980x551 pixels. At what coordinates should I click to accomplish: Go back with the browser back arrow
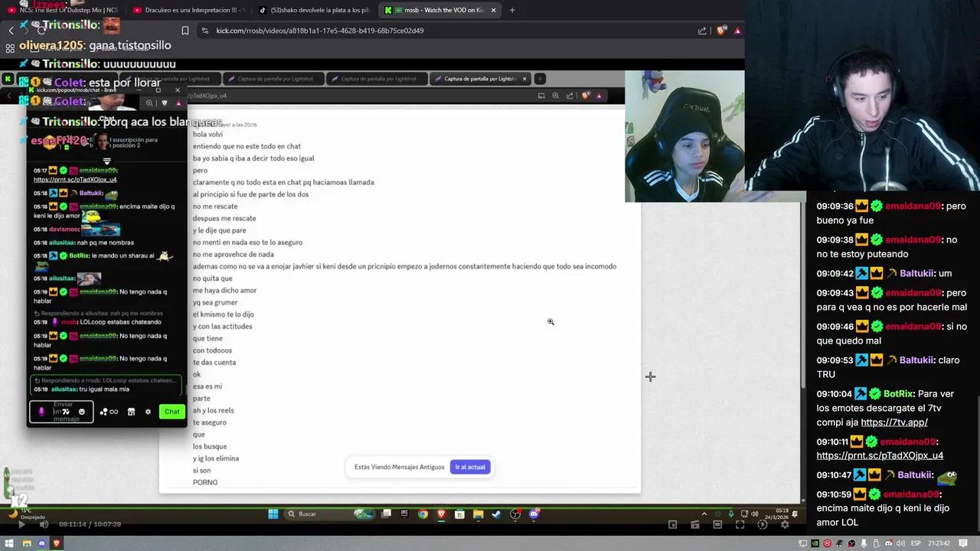11,31
